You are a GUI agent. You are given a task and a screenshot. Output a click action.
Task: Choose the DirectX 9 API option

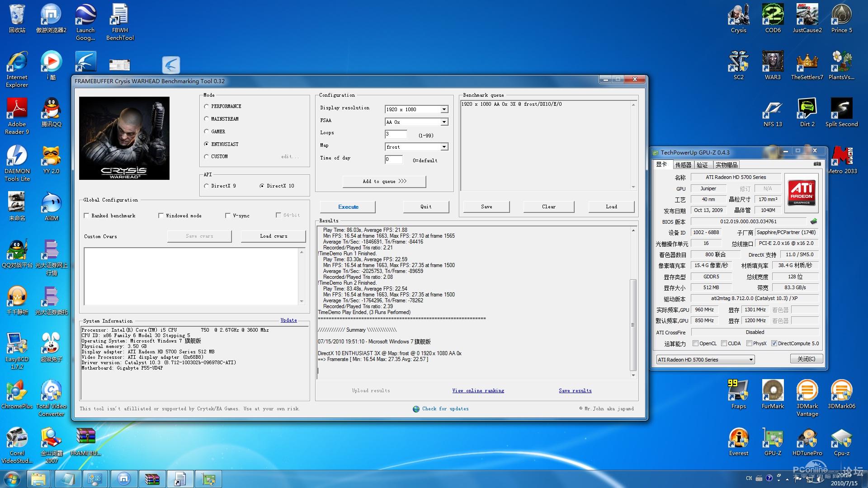[207, 186]
